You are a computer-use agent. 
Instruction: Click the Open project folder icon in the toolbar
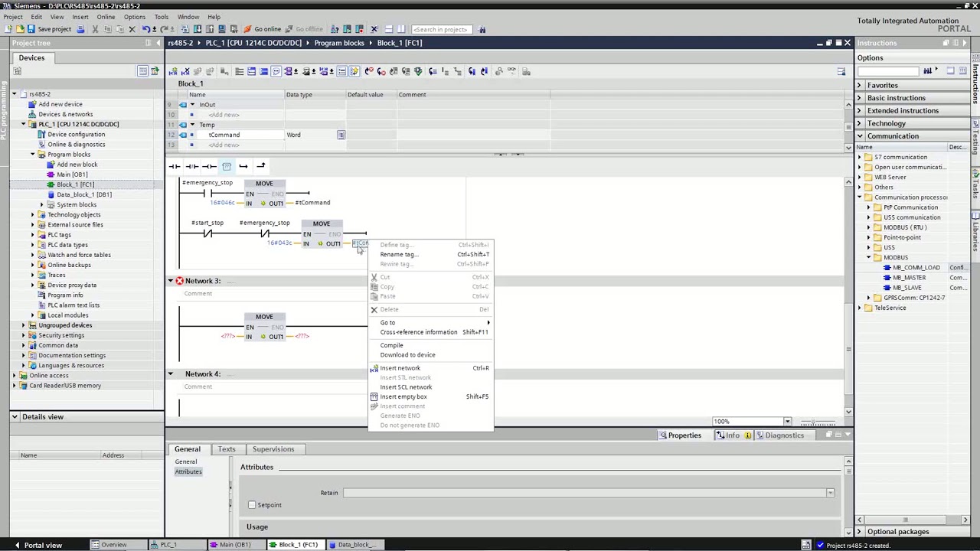[20, 29]
